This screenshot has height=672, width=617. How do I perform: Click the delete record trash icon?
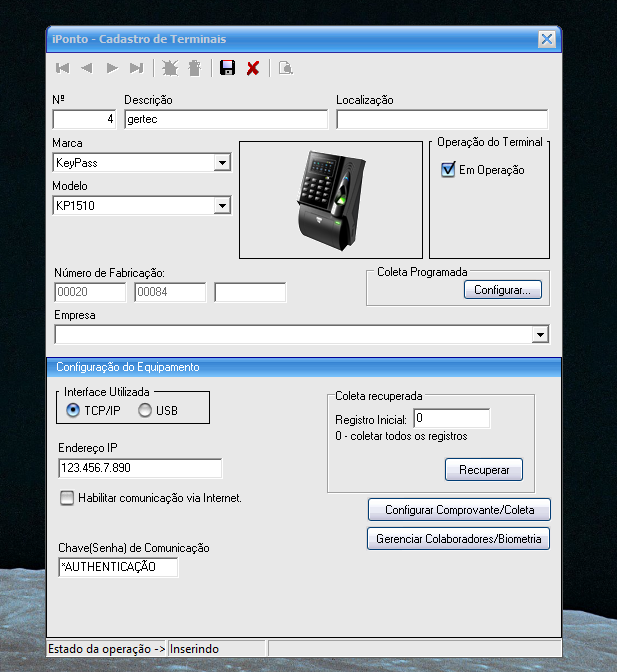pos(194,68)
